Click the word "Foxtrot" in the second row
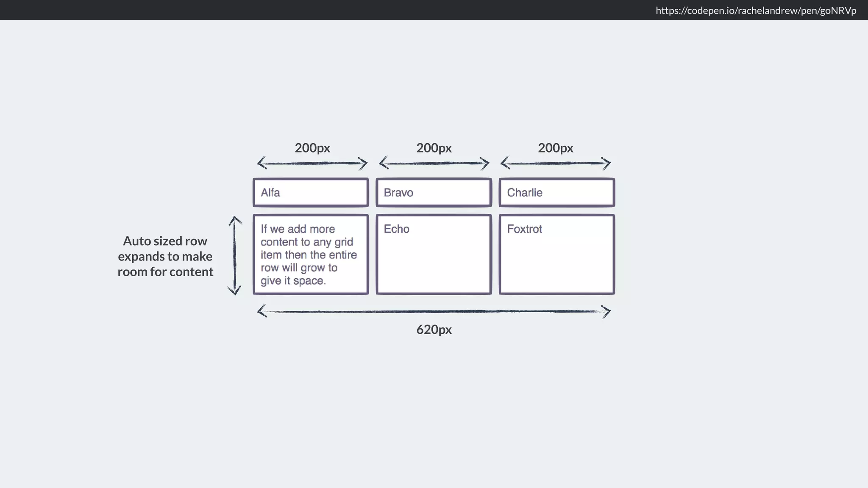Viewport: 868px width, 488px height. [524, 229]
